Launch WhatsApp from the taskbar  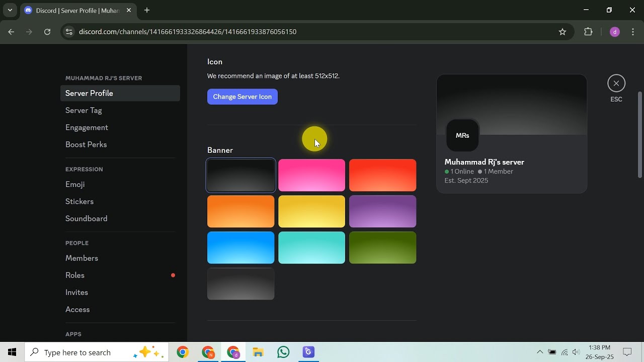click(283, 352)
